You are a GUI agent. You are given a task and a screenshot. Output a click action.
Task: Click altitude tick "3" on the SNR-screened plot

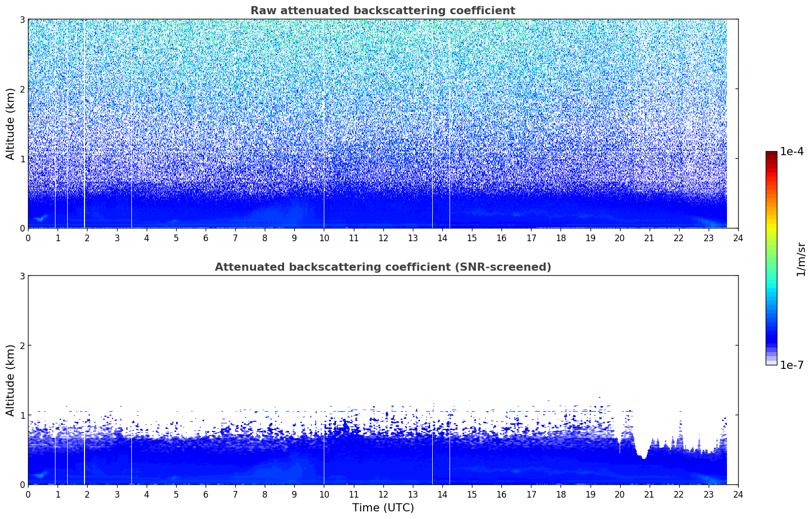[22, 276]
